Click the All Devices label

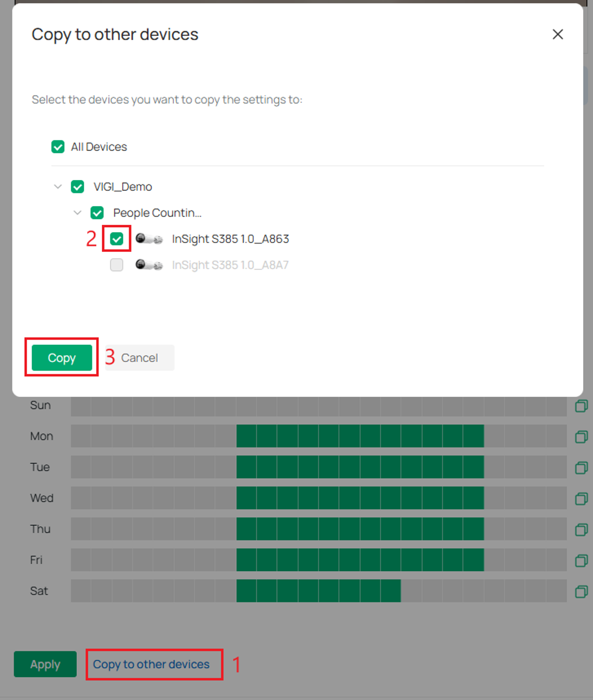(99, 147)
